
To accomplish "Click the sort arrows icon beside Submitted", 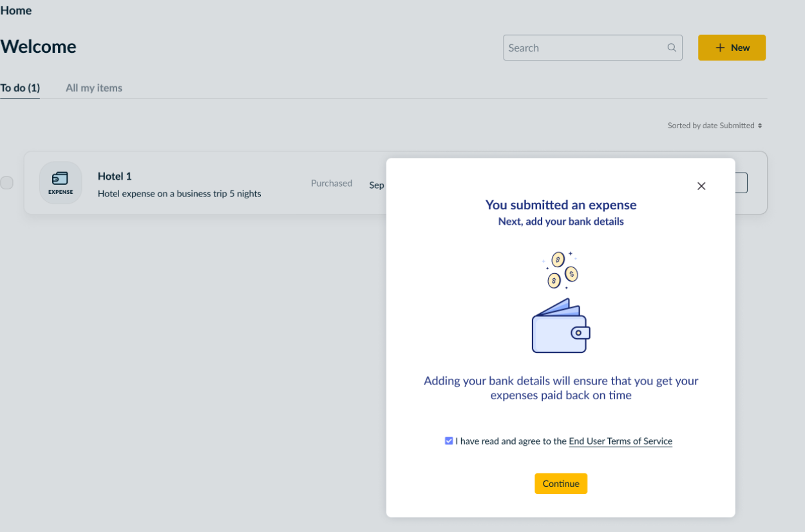I will click(760, 126).
